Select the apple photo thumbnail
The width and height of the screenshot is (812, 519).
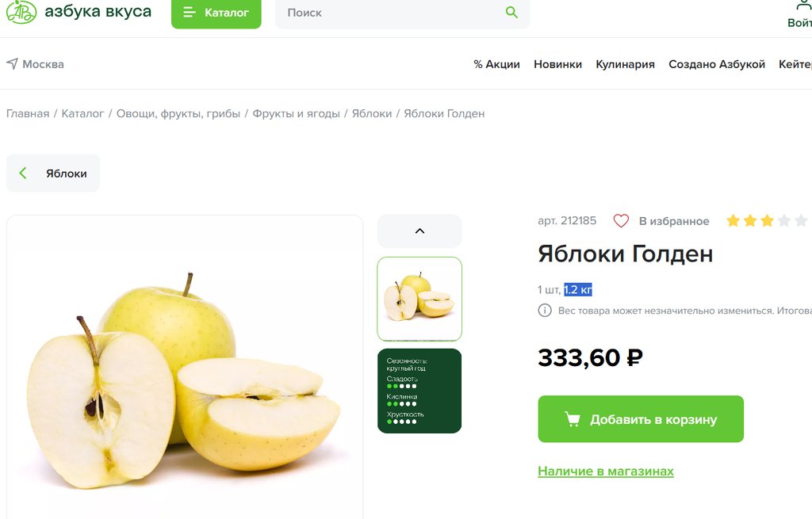419,299
